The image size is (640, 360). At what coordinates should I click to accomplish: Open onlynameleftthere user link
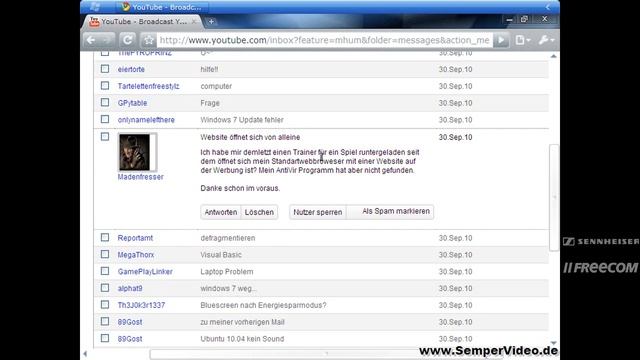146,120
